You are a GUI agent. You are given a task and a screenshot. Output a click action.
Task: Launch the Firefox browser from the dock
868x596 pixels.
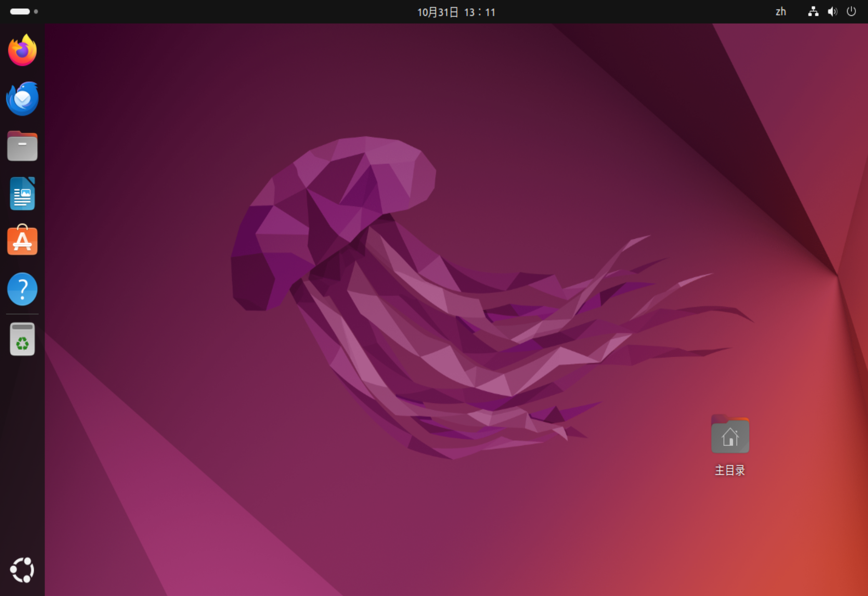(23, 50)
